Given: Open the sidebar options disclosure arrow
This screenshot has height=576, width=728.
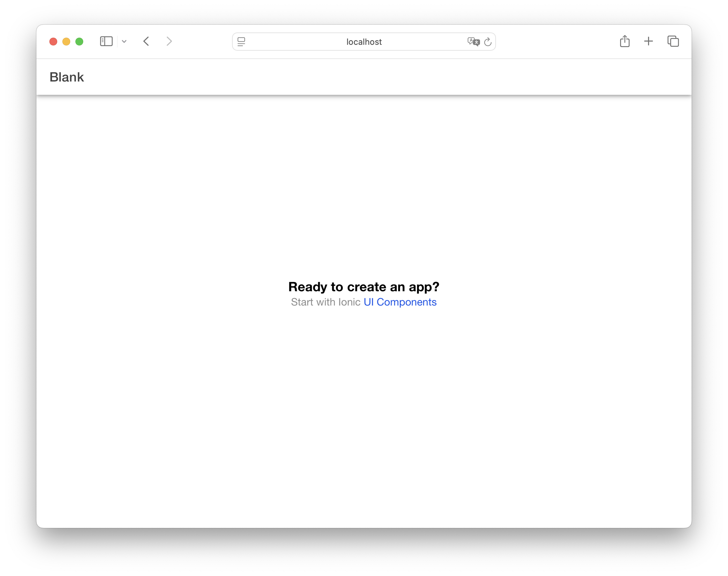Looking at the screenshot, I should point(124,42).
